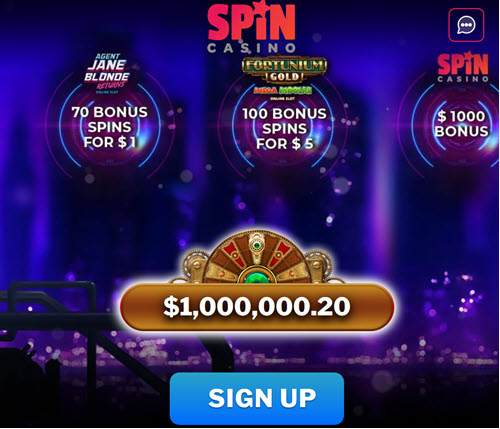Viewport: 500px width, 429px height.
Task: Click the green gem at the wheel's base
Action: click(x=257, y=277)
